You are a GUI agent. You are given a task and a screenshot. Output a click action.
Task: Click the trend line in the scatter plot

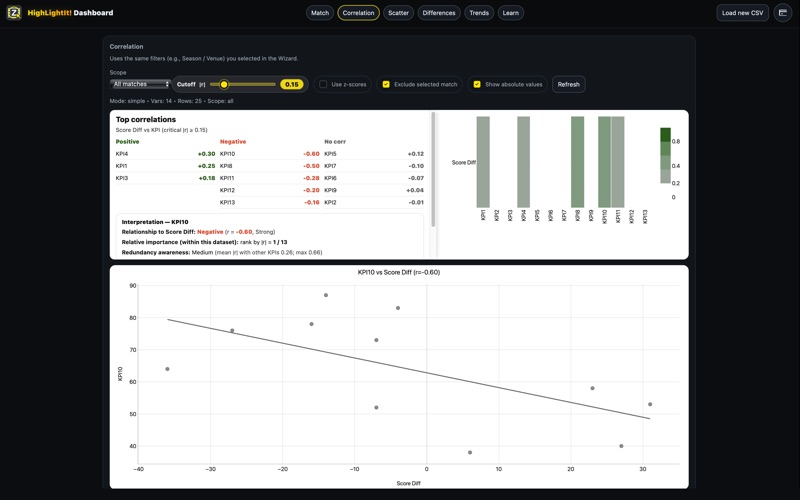click(x=408, y=369)
